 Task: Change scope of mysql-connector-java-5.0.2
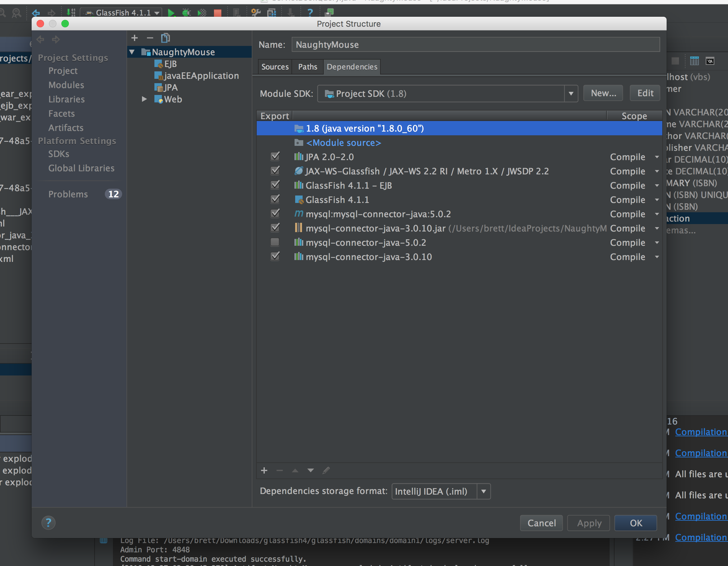(x=634, y=242)
